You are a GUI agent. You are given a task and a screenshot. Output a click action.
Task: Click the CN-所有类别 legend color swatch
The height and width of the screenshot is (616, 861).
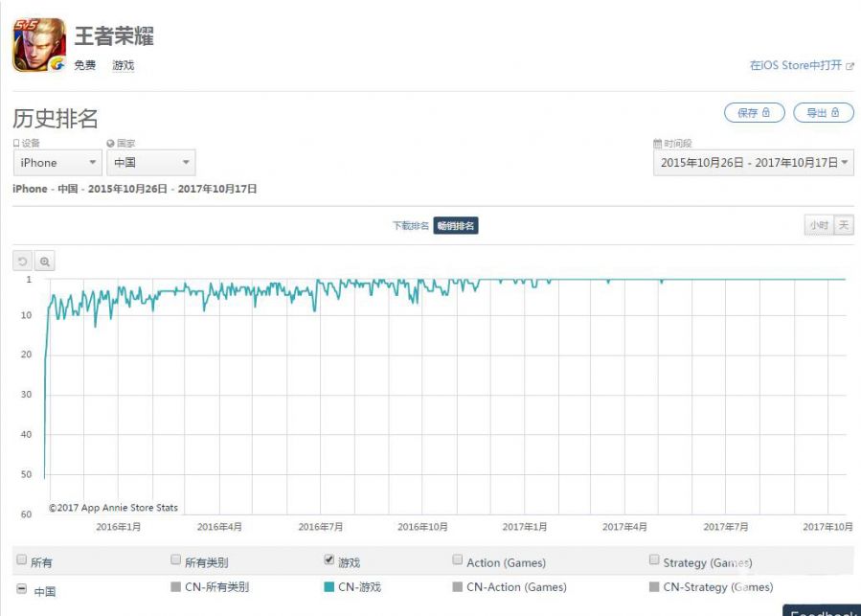click(x=175, y=587)
